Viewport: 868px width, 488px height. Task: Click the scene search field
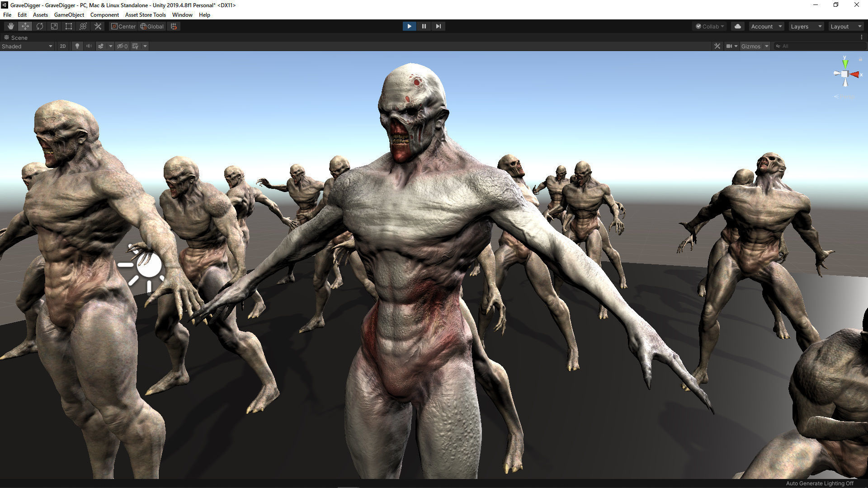(821, 46)
